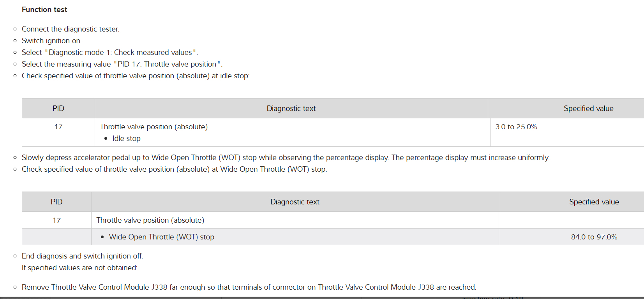Select the "3.0 to 25.0%" specified value cell

(x=516, y=127)
